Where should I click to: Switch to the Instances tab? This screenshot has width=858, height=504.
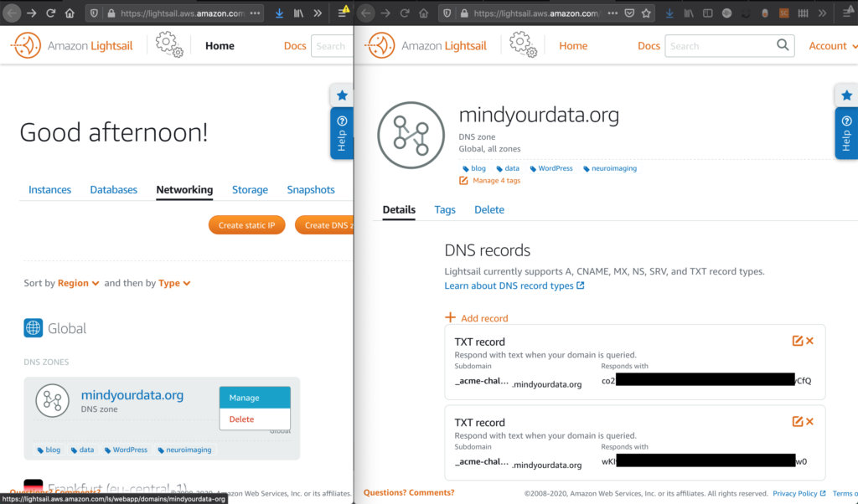pyautogui.click(x=49, y=190)
